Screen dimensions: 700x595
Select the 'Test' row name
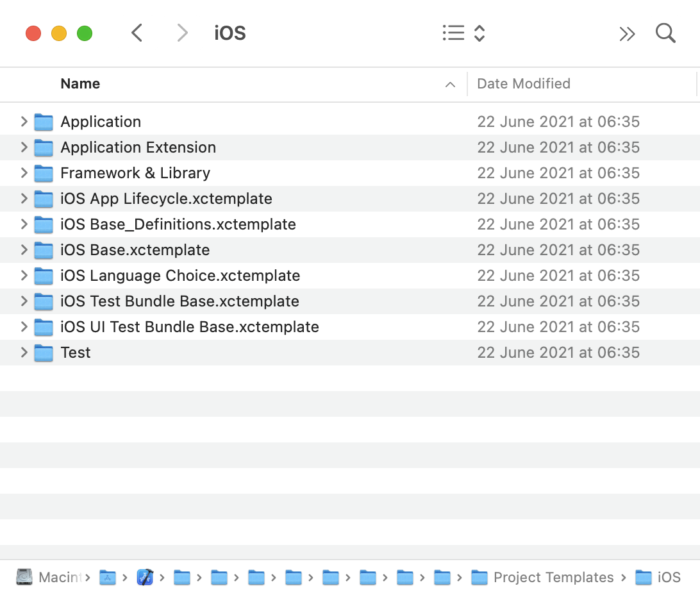(76, 353)
